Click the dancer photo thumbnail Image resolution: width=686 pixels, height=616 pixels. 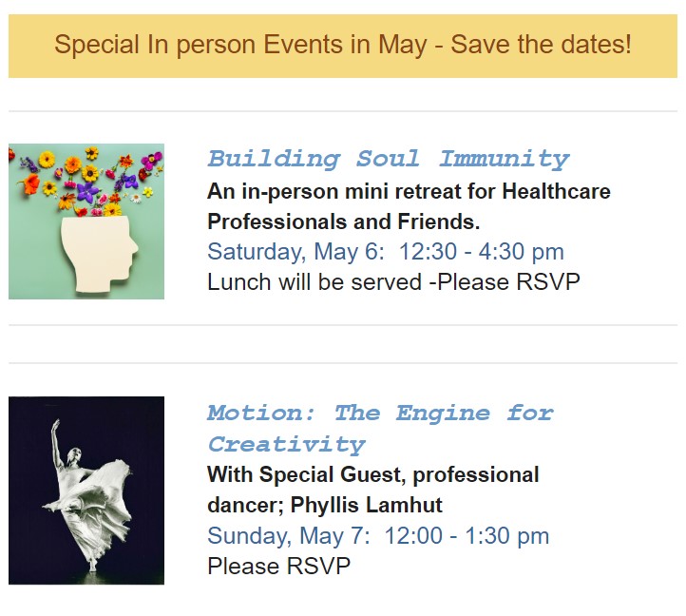coord(86,491)
